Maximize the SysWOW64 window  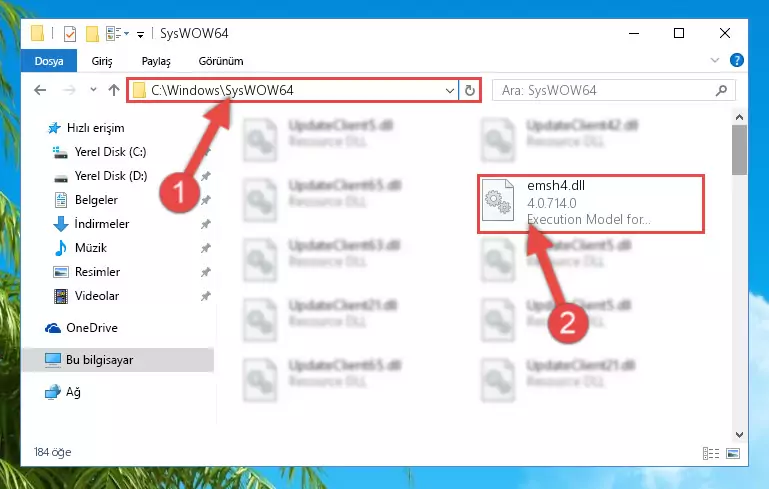click(679, 33)
